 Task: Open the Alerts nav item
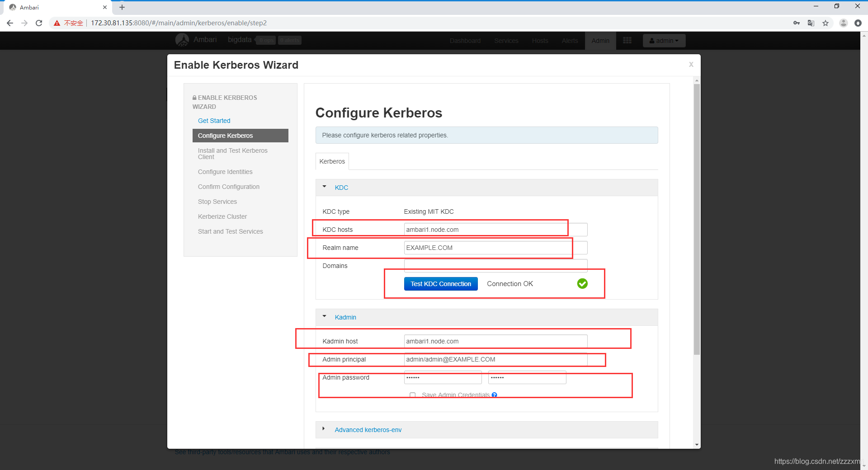point(570,41)
